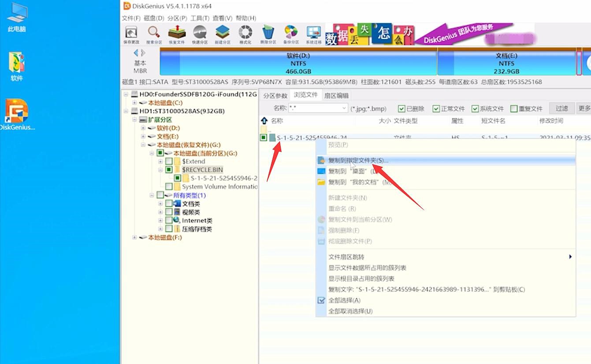Click the 文件类型 column header
This screenshot has height=364, width=591.
tap(405, 121)
